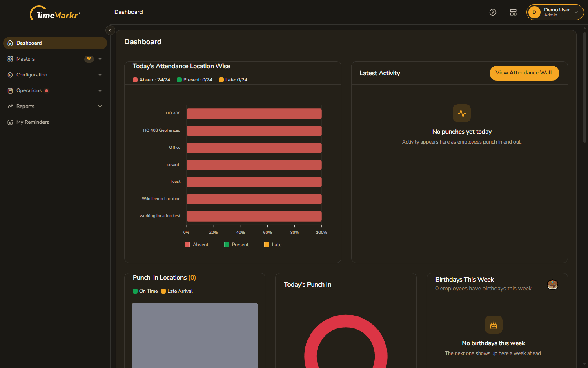The width and height of the screenshot is (588, 368).
Task: Open the layout widgets icon in header
Action: tap(513, 12)
